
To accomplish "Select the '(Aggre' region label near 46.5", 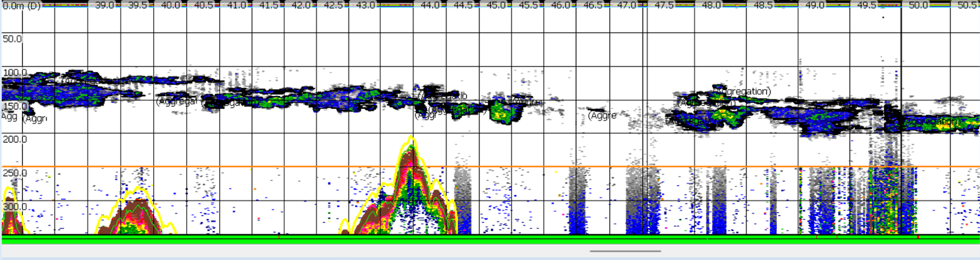I will coord(602,115).
